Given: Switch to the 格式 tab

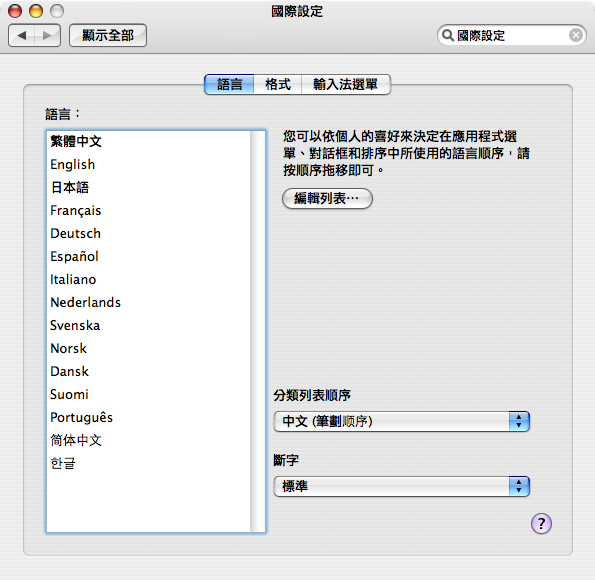Looking at the screenshot, I should (x=278, y=84).
